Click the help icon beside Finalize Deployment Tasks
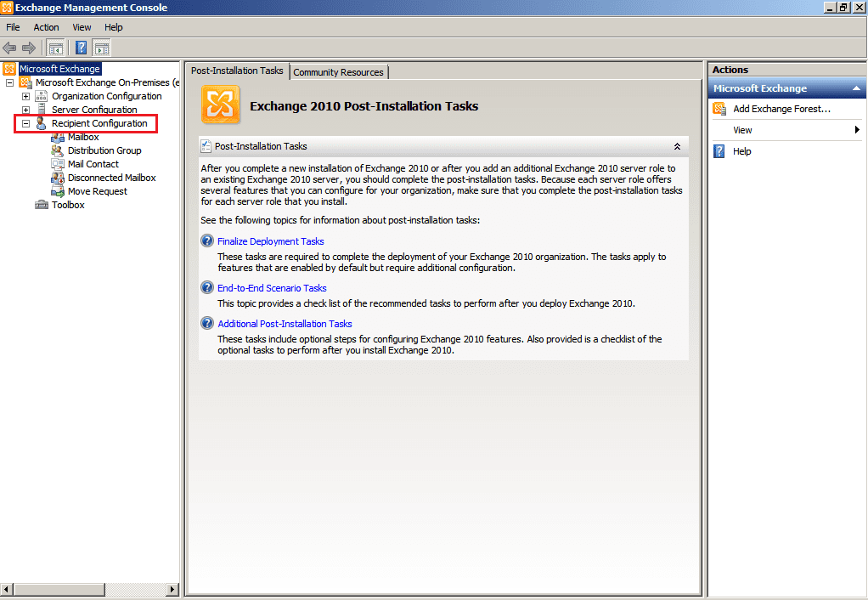The width and height of the screenshot is (868, 600). click(x=207, y=241)
